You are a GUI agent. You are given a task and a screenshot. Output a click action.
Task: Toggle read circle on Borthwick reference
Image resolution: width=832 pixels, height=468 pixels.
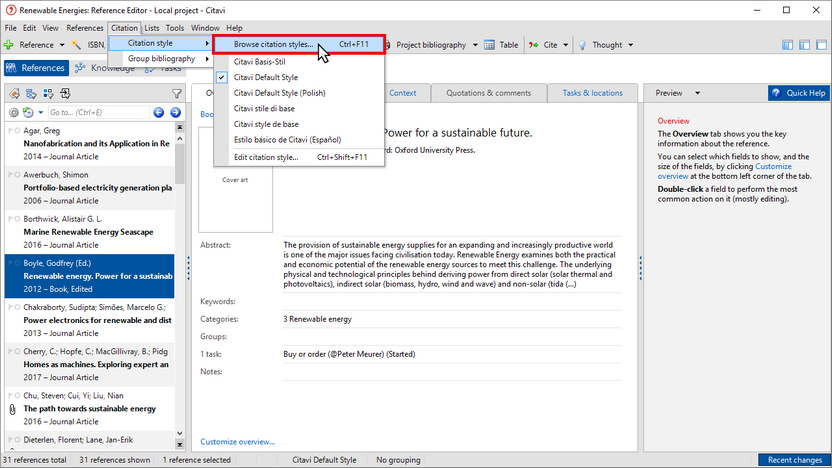click(18, 219)
